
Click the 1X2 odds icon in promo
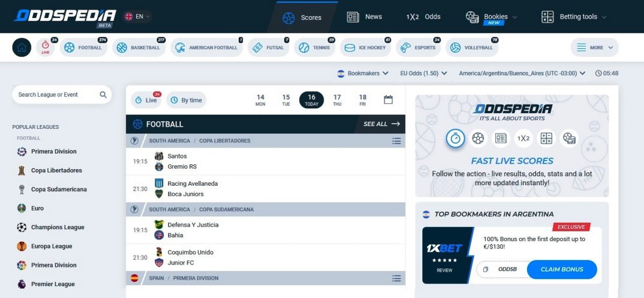pos(523,139)
